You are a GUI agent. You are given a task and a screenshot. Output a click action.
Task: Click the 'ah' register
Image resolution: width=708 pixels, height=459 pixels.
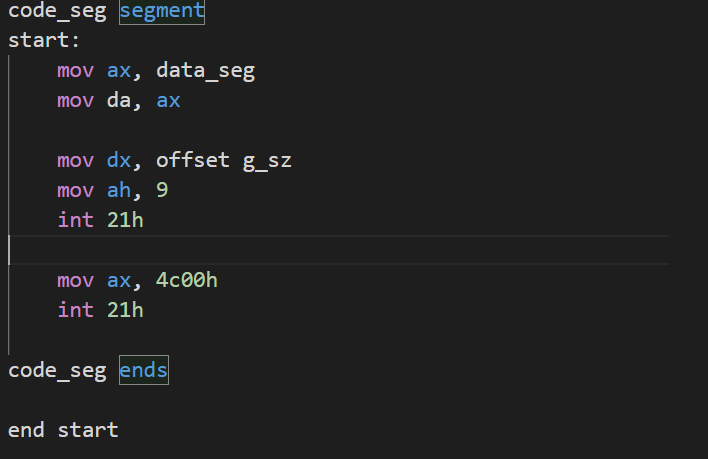[119, 190]
